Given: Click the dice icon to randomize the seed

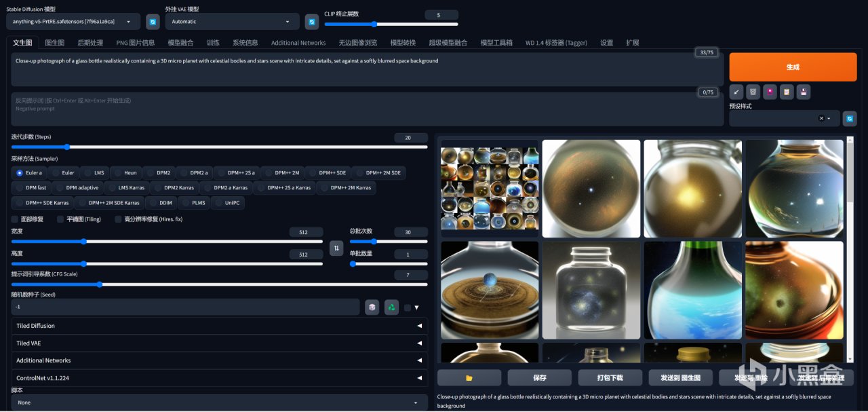Looking at the screenshot, I should click(372, 307).
